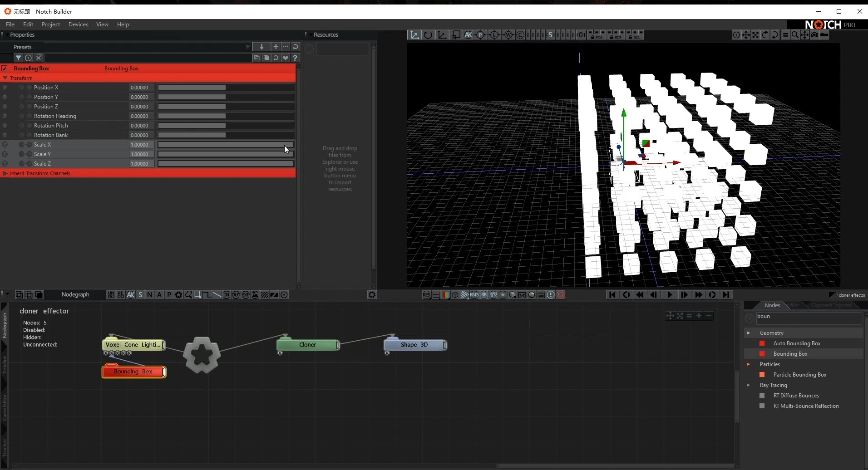868x470 pixels.
Task: Toggle the rotation lock (ROT) button
Action: [x=616, y=35]
